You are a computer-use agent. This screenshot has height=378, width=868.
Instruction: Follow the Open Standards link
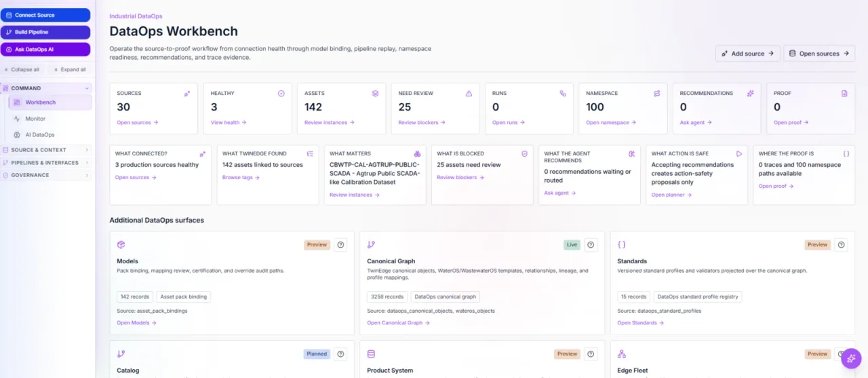(x=640, y=323)
